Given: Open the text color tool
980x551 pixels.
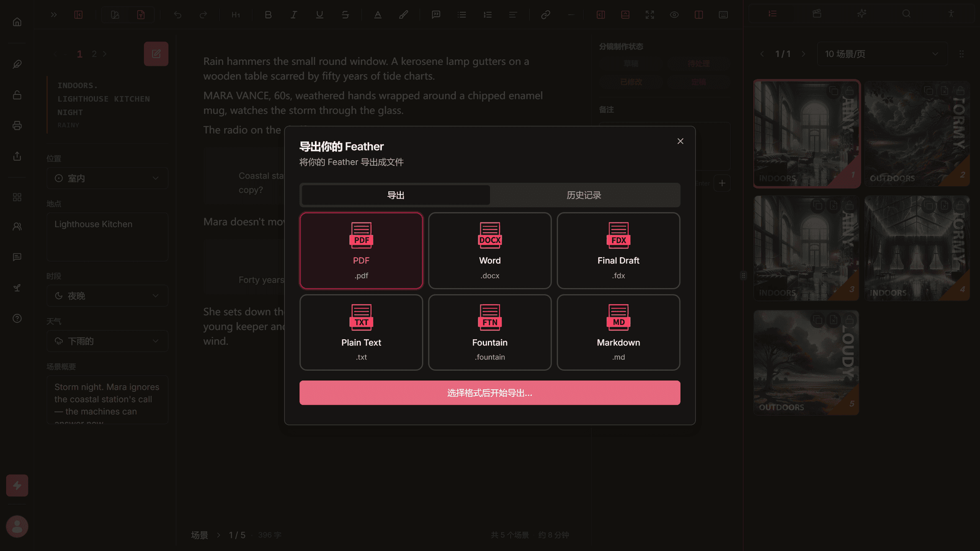Looking at the screenshot, I should [x=378, y=15].
